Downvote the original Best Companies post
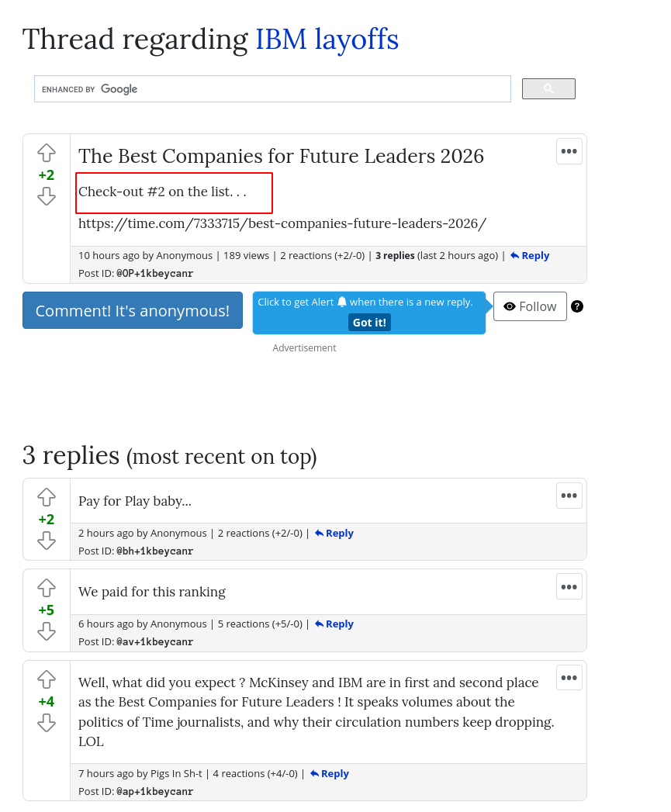Screen dimensions: 671x812 (47, 196)
